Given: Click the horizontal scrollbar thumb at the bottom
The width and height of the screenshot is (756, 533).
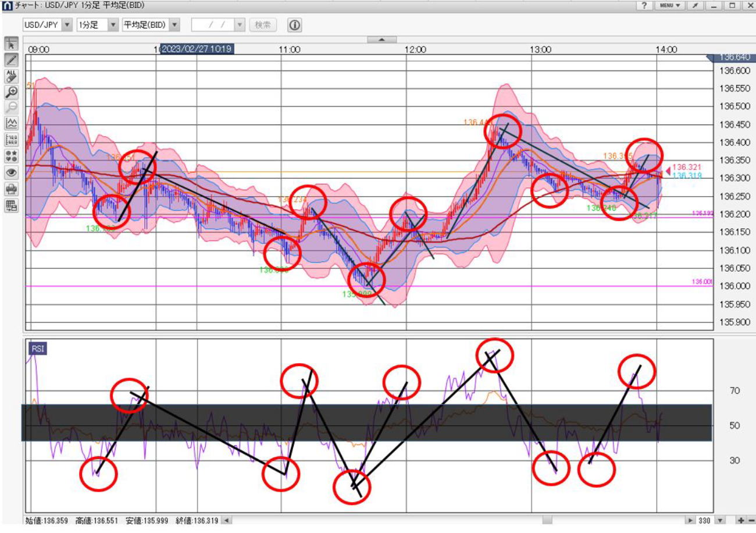Looking at the screenshot, I should 547,521.
